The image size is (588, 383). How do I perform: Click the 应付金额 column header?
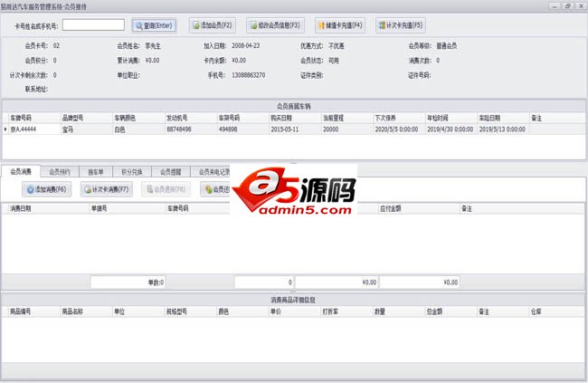pyautogui.click(x=419, y=208)
